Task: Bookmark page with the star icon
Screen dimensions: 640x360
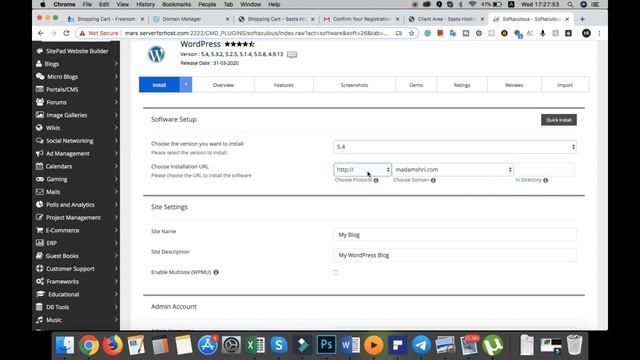Action: coord(411,33)
